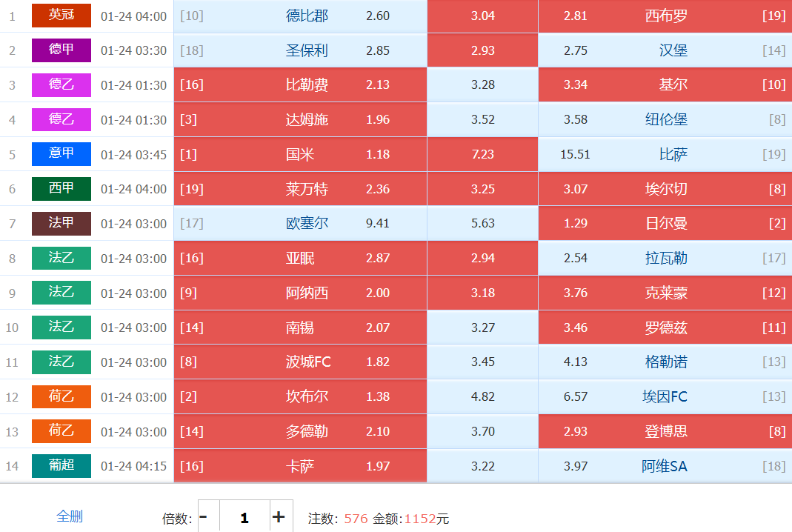Focus the 倍数 multiplier input field

point(244,517)
